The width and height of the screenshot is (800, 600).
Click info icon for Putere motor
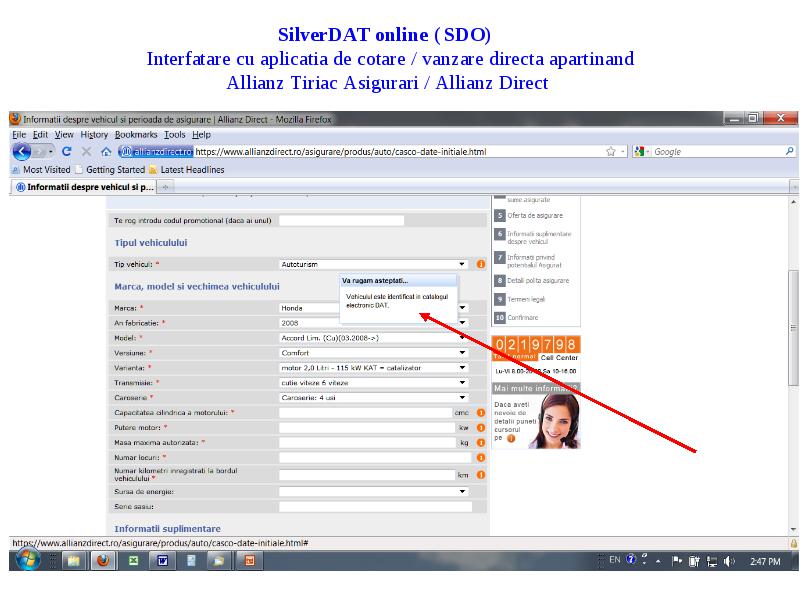481,428
